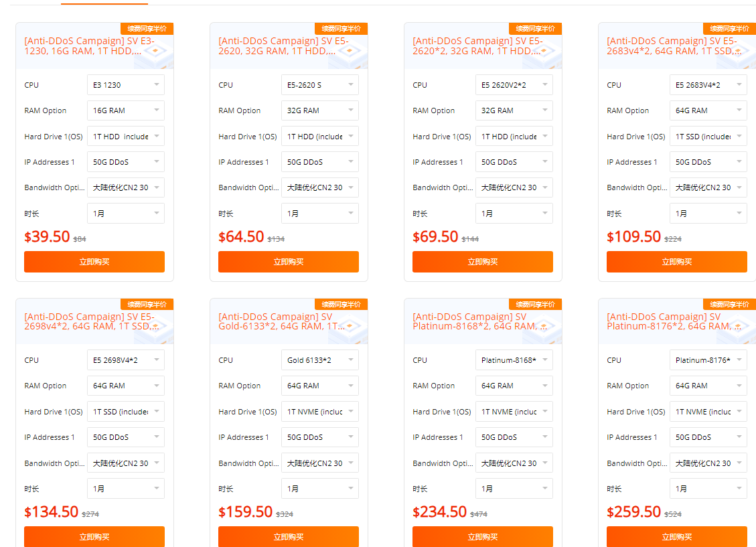
Task: Open the Bandwidth dropdown on the E5 2698V4*2 card
Action: [x=125, y=463]
